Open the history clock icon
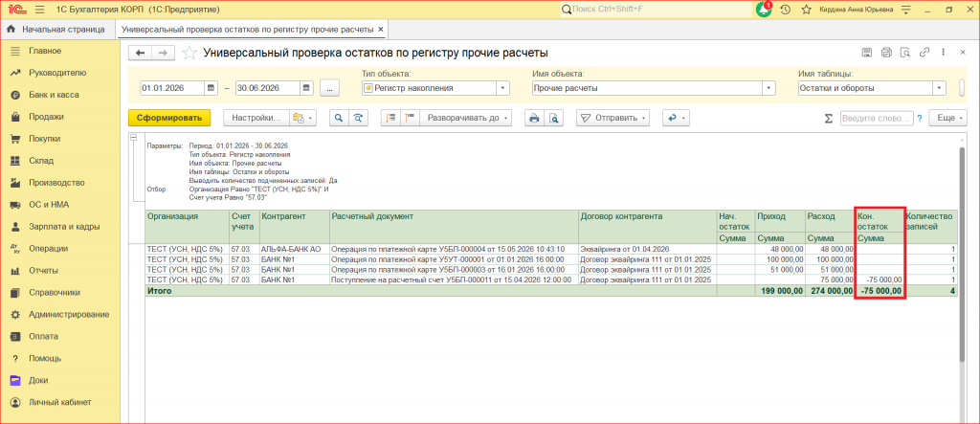The image size is (980, 424). point(786,10)
